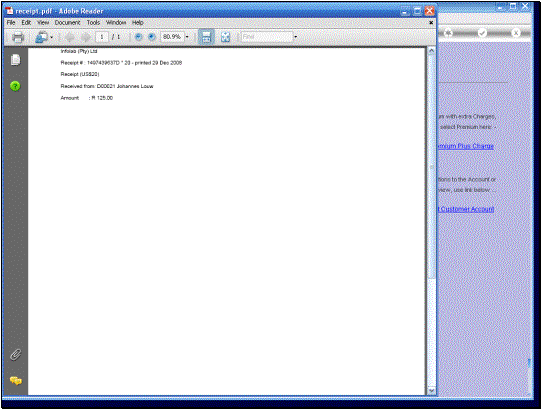
Task: Expand the arrow next to collaboration icon
Action: (52, 37)
